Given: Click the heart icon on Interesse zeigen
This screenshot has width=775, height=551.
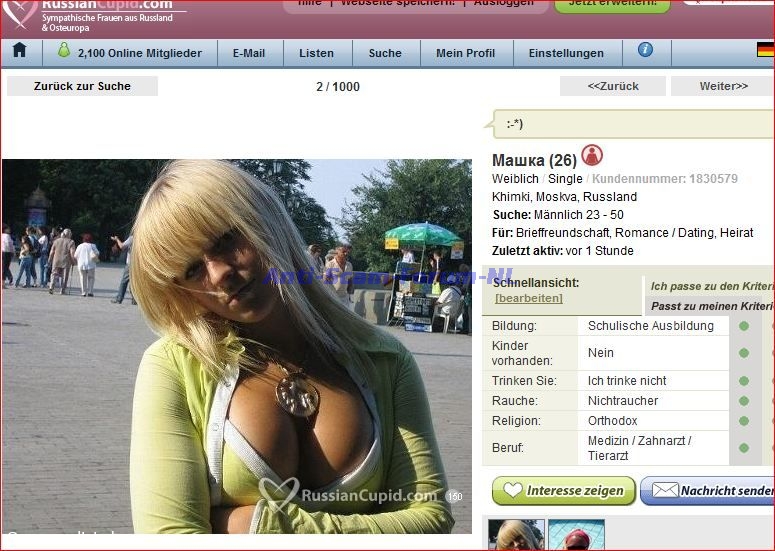Looking at the screenshot, I should [x=512, y=491].
